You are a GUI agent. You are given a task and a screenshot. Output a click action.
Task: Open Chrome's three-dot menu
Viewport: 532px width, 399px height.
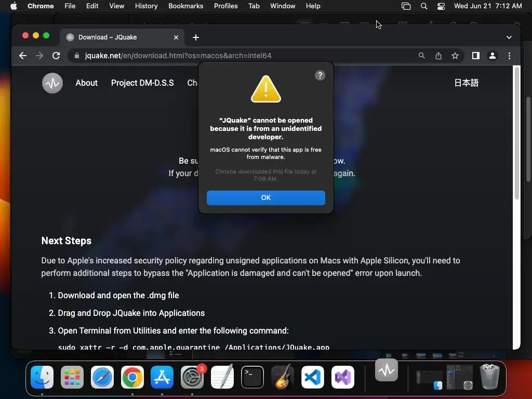pos(509,56)
